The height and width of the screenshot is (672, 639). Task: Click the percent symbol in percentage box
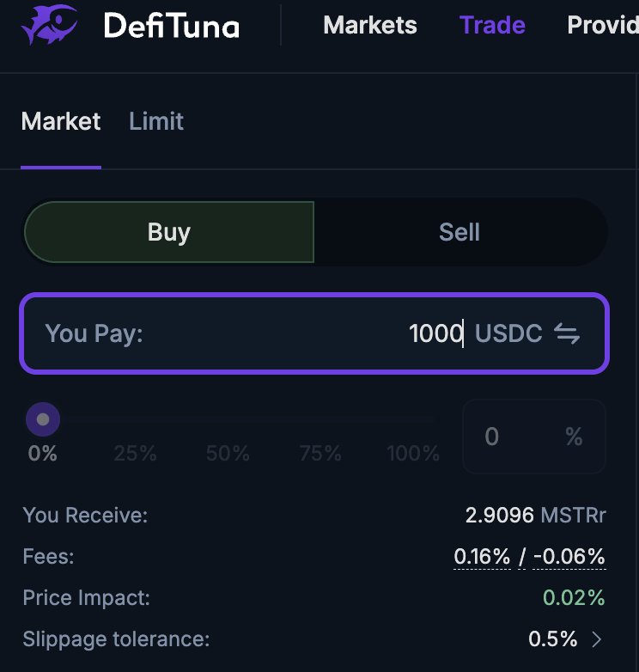[574, 437]
